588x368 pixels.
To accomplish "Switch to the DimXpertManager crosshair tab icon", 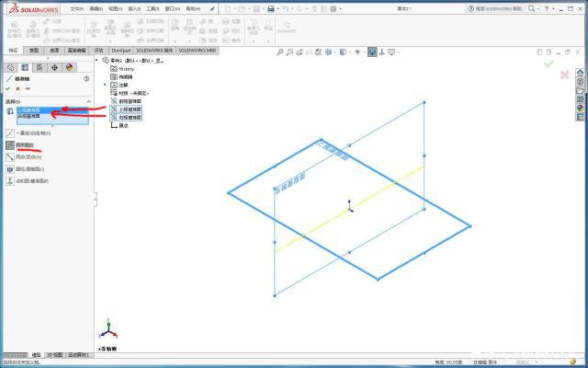I will click(54, 67).
